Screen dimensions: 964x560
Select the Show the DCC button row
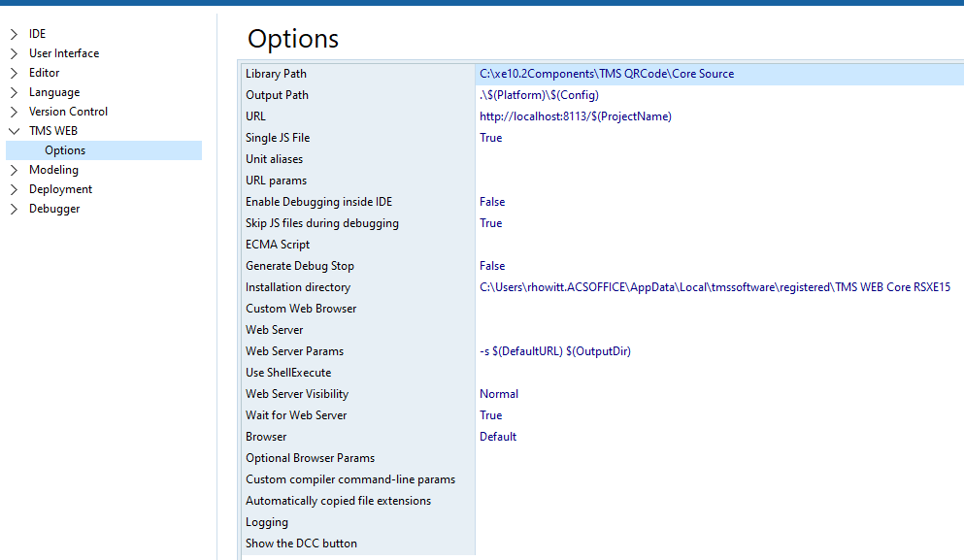tap(301, 544)
